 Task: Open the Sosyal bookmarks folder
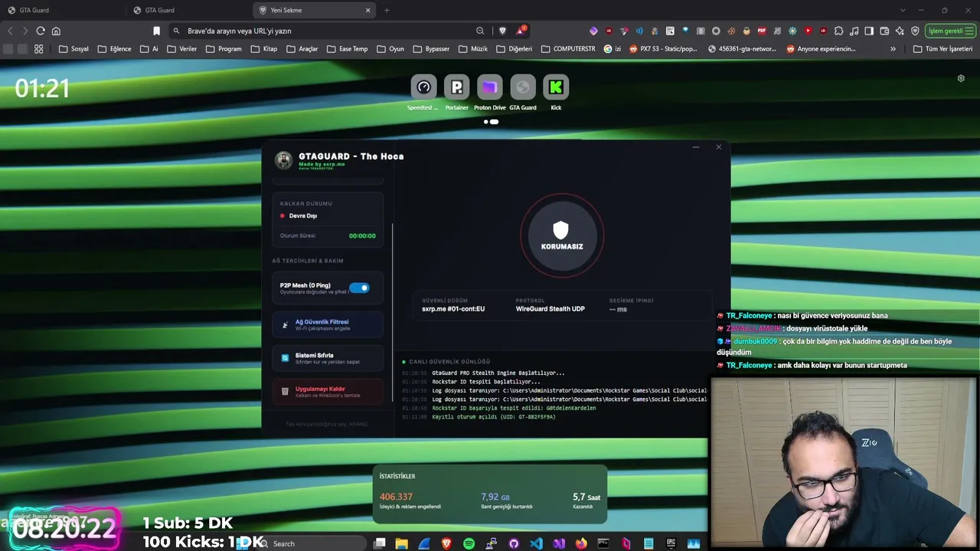tap(73, 49)
